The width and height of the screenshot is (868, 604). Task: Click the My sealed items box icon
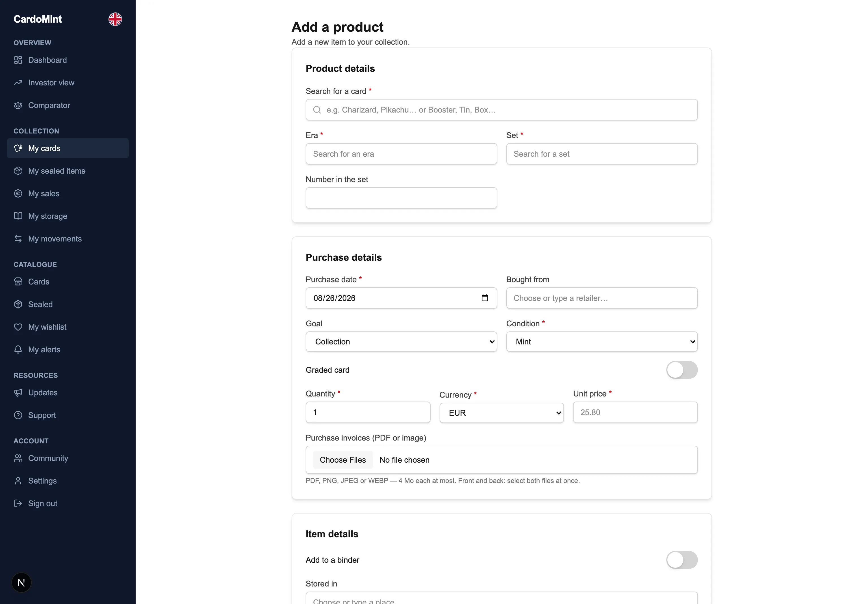(x=18, y=171)
